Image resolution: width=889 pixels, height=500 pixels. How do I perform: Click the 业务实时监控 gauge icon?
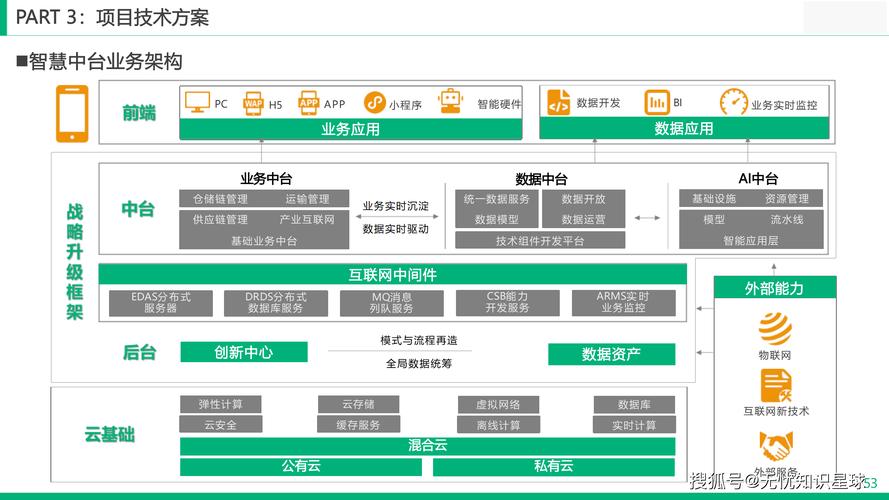point(734,103)
